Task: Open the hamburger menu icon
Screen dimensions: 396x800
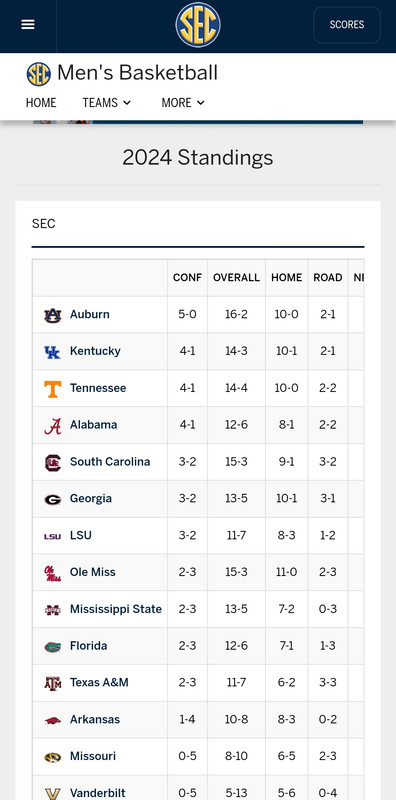Action: (28, 24)
